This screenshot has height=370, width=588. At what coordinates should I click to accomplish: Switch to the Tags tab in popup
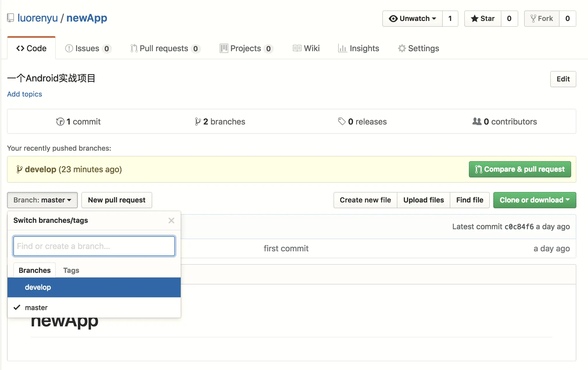coord(71,270)
